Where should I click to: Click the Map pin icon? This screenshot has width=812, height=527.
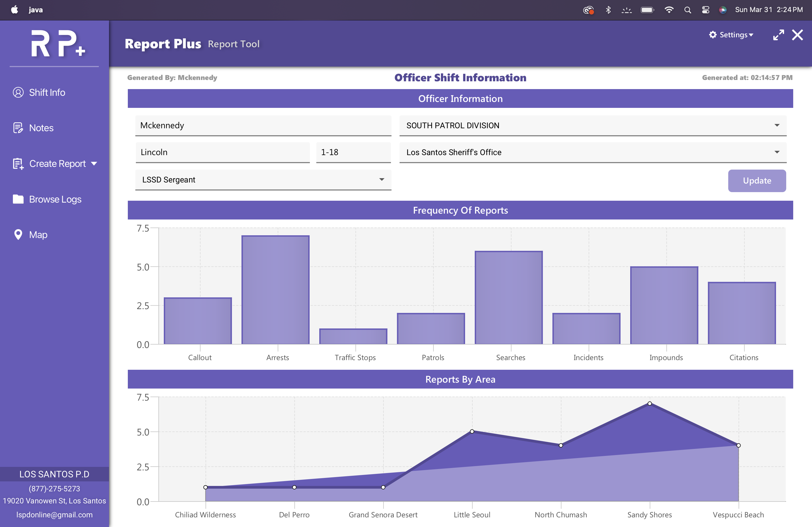click(x=18, y=235)
